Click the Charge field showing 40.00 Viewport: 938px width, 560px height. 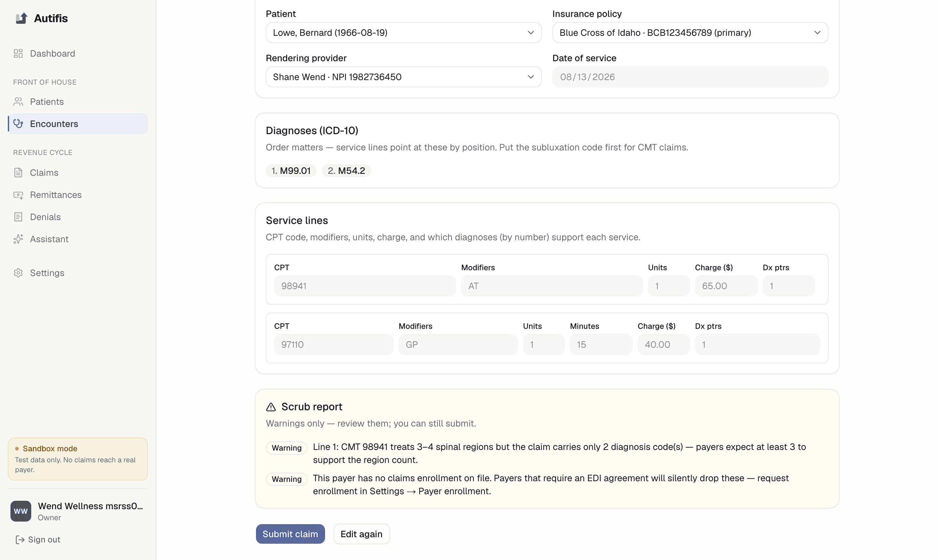pyautogui.click(x=663, y=344)
